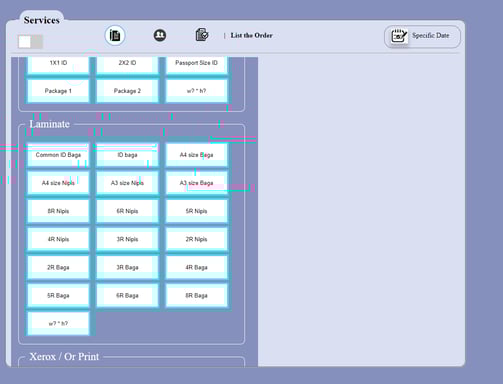Pick the 2R Nipis option
Screen dimensions: 503x384
197,239
